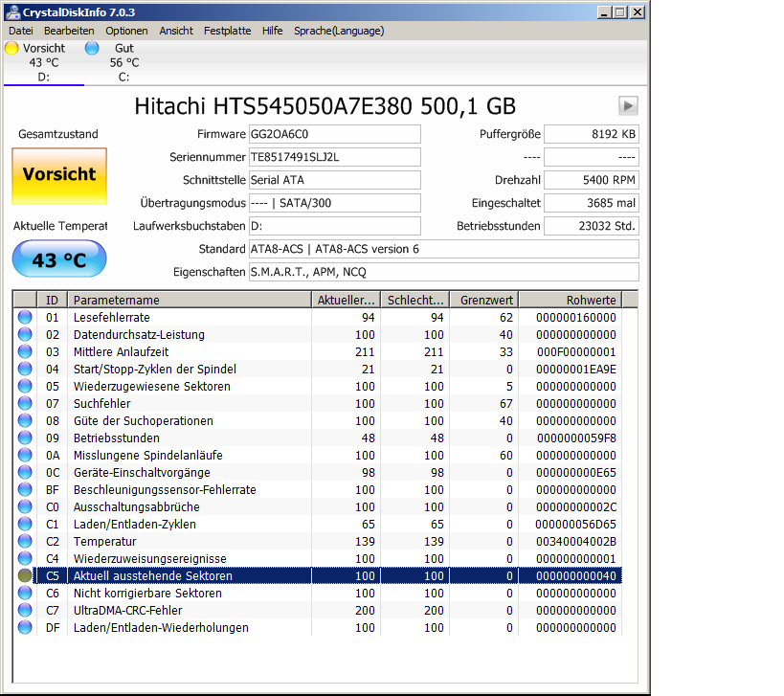Image resolution: width=784 pixels, height=696 pixels.
Task: Click the yellow Vorsicht health status button
Action: click(x=59, y=176)
